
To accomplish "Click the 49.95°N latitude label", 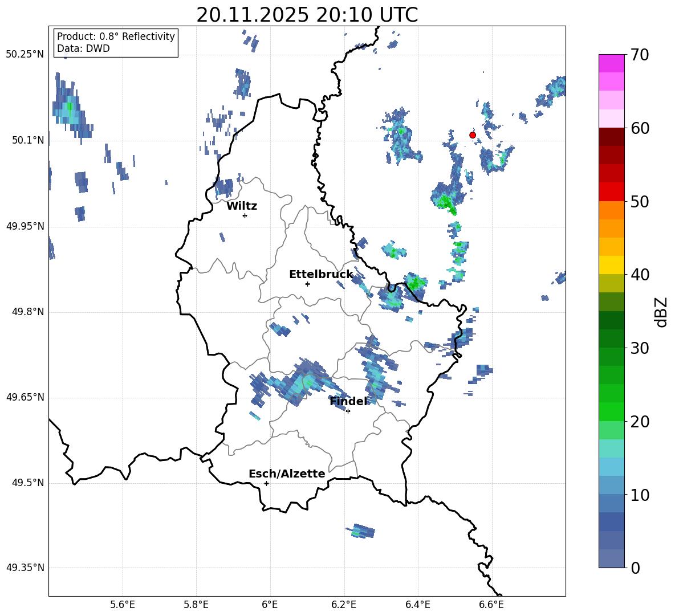I will [x=25, y=226].
